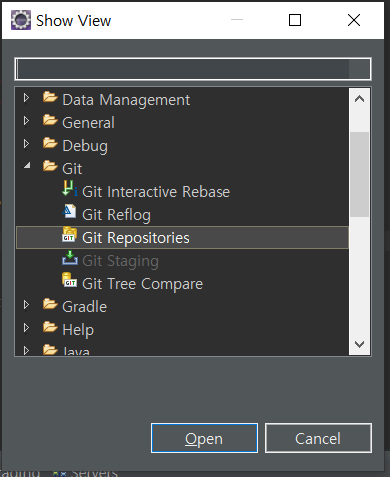Select the Git Staging view
This screenshot has height=477, width=390.
(x=120, y=261)
